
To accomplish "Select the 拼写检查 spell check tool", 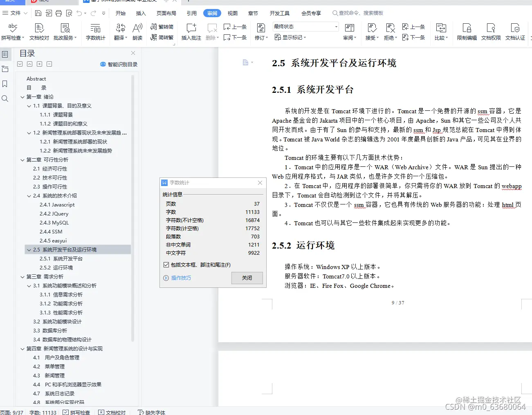I will (x=13, y=31).
